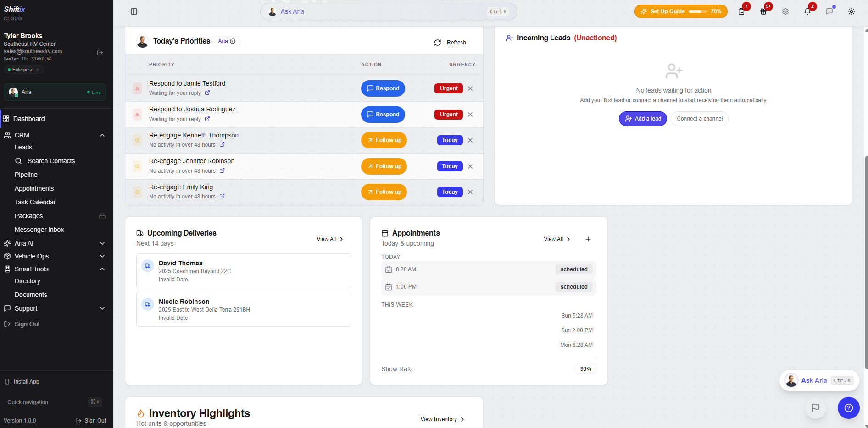Click the flag feedback floating icon
Screen dimensions: 868x428
(816, 407)
